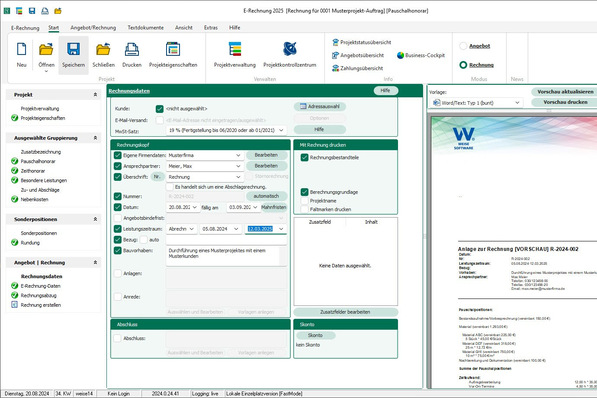597x398 pixels.
Task: Open Angebotsübersicht
Action: 358,55
